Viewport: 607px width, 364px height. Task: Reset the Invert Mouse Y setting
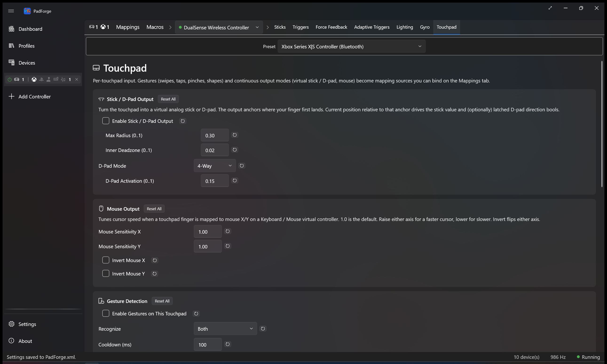click(154, 274)
